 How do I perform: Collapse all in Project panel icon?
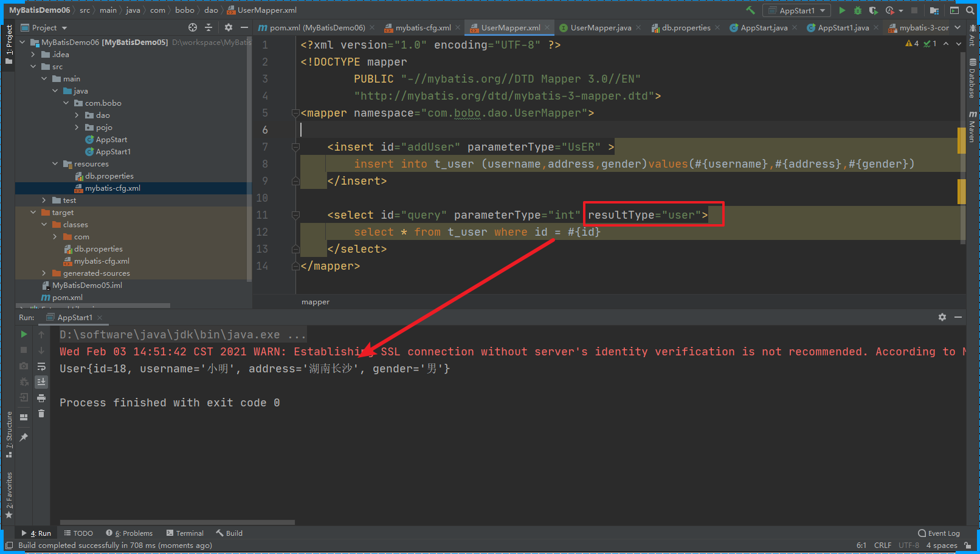[209, 27]
